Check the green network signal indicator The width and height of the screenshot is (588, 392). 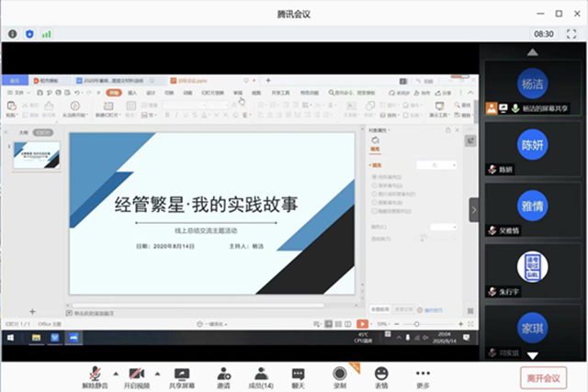coord(46,33)
